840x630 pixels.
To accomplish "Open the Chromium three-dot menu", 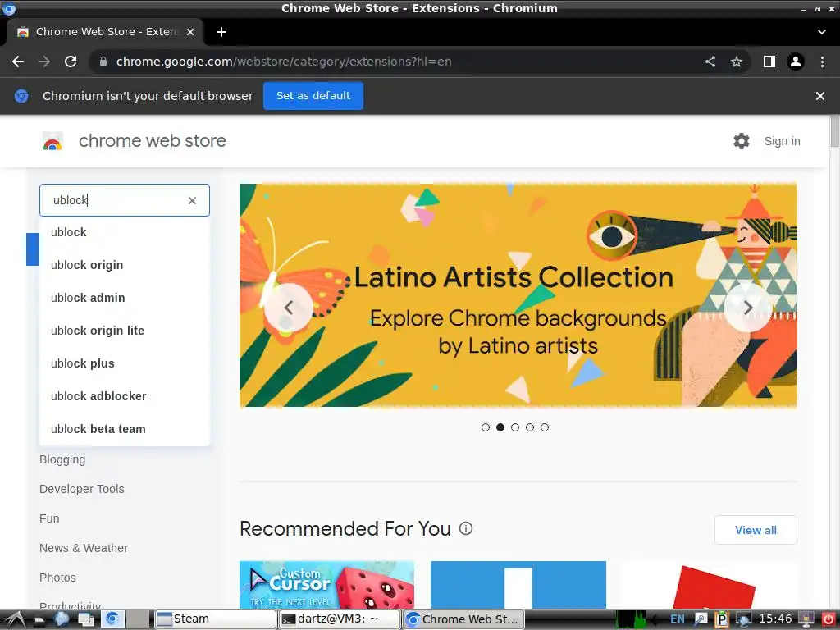I will (x=822, y=62).
